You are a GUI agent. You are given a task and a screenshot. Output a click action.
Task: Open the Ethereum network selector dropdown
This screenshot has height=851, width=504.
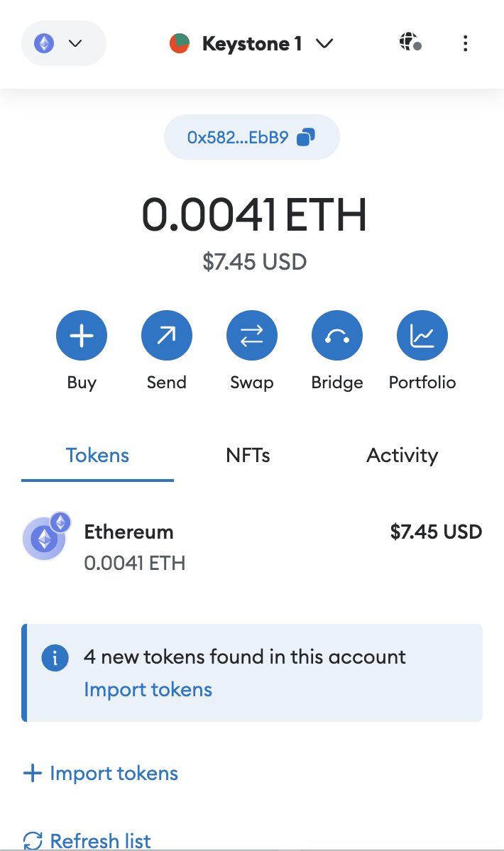pyautogui.click(x=64, y=43)
